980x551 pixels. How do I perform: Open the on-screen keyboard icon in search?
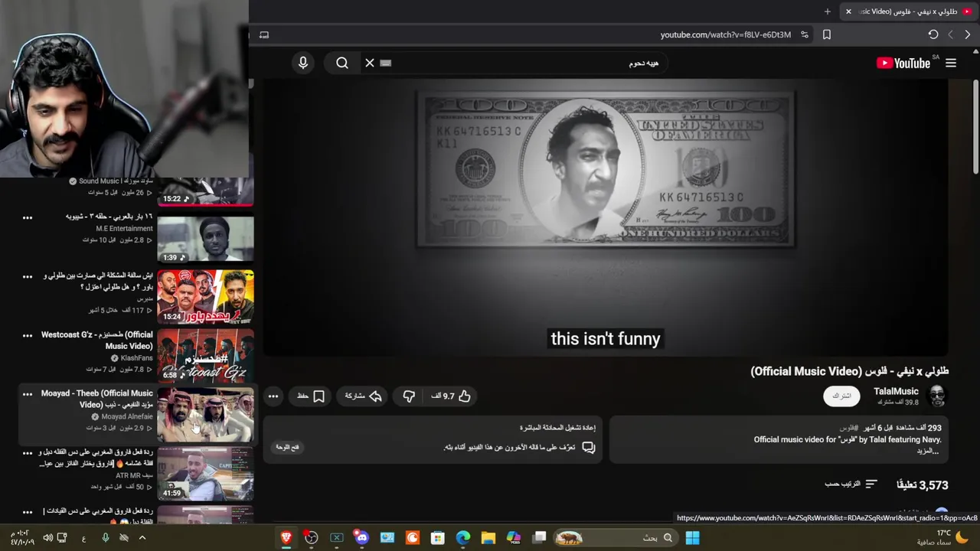[x=386, y=64]
